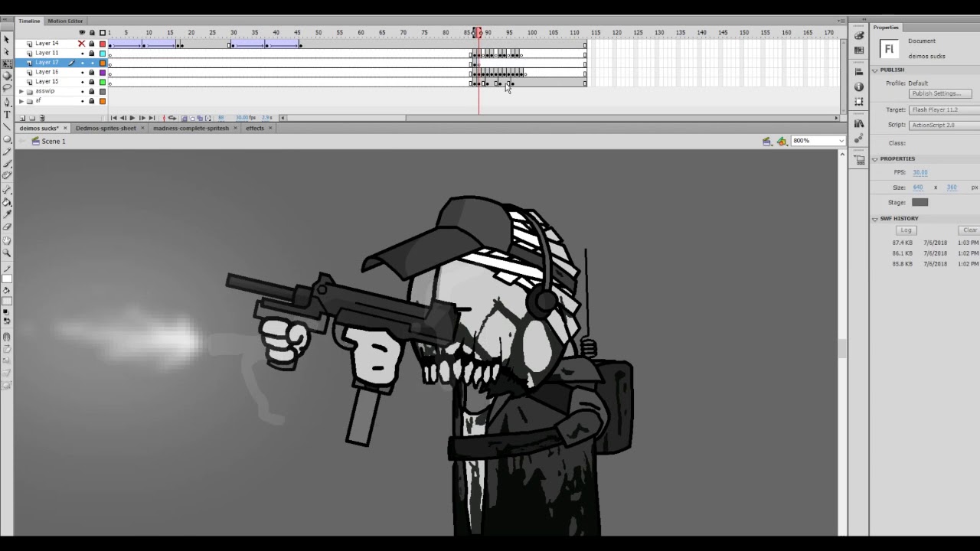Select the Properties panel tab

click(886, 28)
